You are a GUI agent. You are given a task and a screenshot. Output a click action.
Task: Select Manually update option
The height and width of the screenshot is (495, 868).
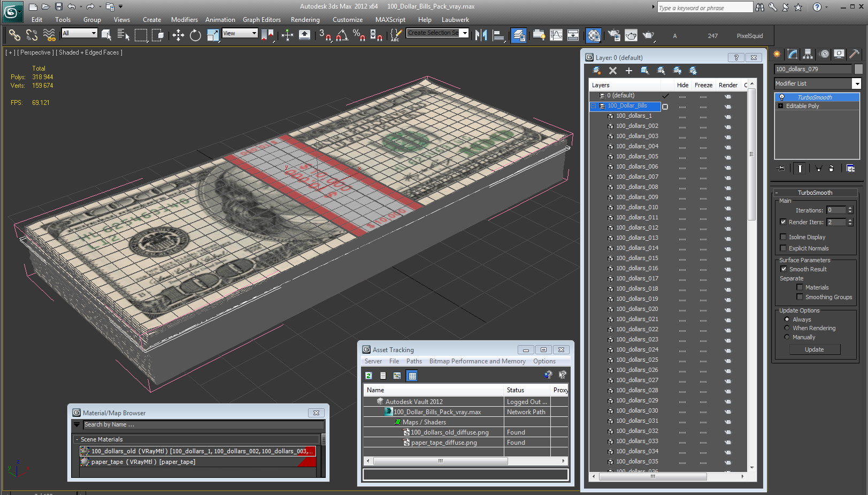[x=787, y=337]
